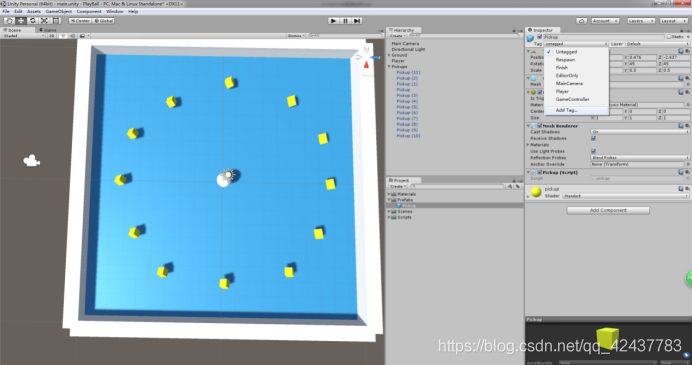
Task: Toggle Receive Shadows checkbox
Action: tap(593, 138)
